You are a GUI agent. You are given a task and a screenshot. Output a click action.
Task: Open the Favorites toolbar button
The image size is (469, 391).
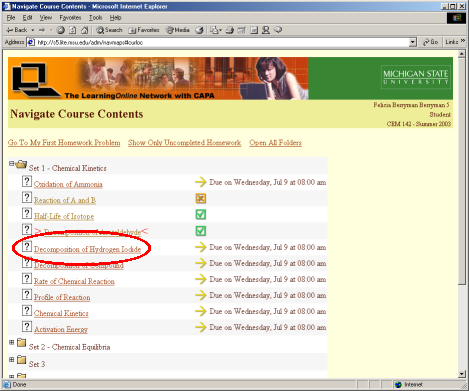[x=144, y=30]
